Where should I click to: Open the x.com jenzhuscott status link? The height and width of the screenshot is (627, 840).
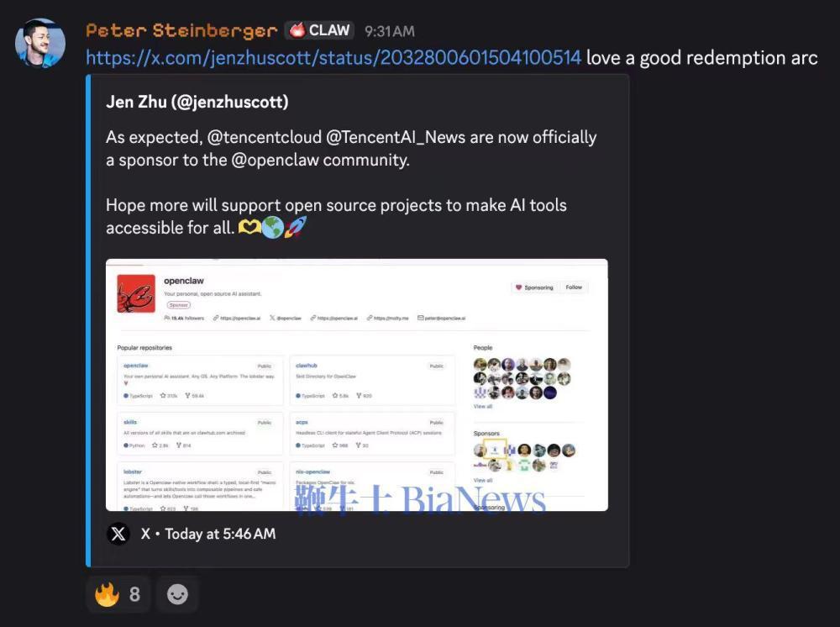333,57
